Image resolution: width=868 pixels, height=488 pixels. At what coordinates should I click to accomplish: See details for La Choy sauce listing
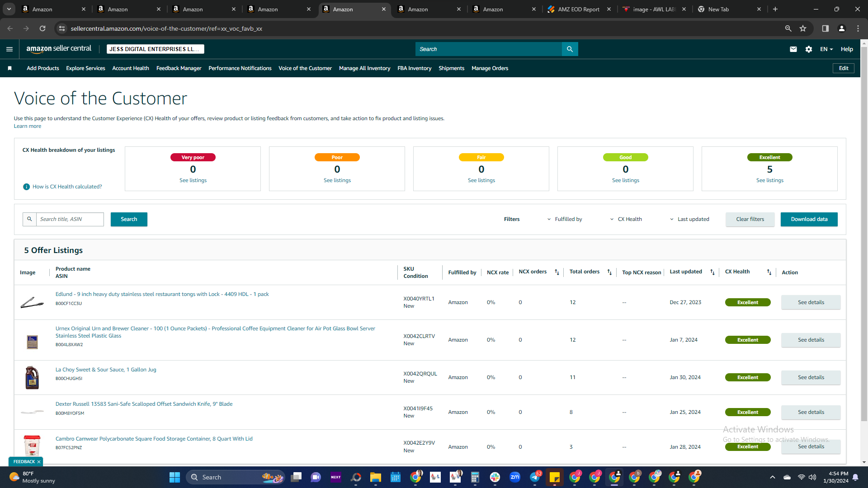[811, 377]
